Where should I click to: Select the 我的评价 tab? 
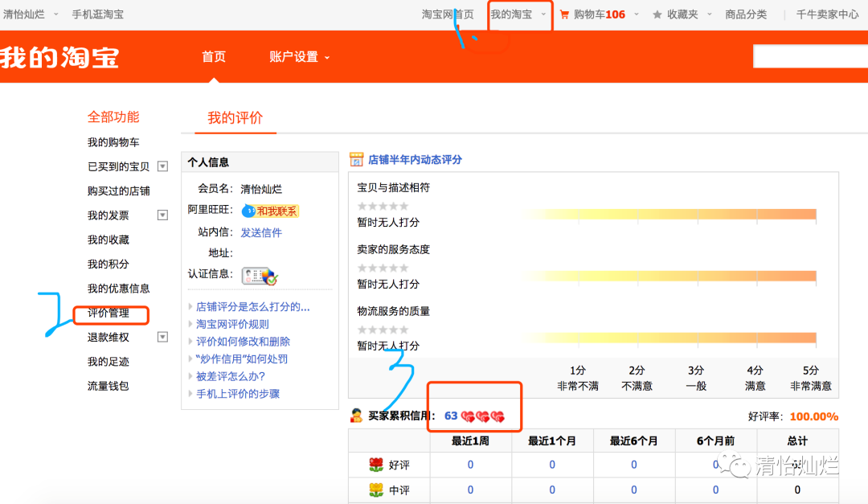tap(235, 117)
